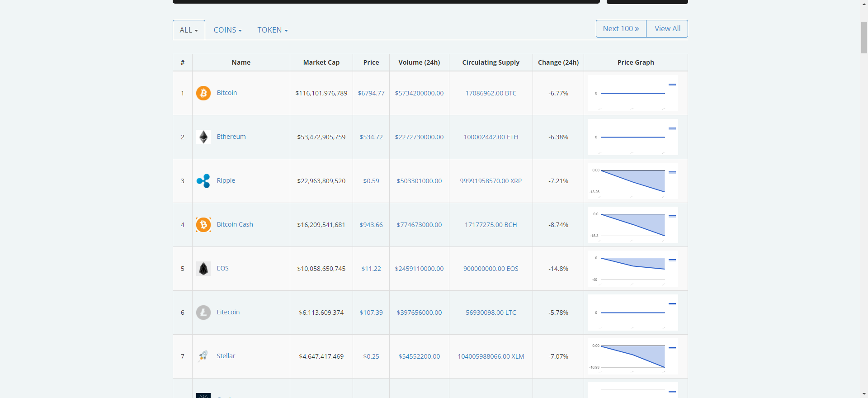Click the Stellar rocket logo icon

click(203, 356)
